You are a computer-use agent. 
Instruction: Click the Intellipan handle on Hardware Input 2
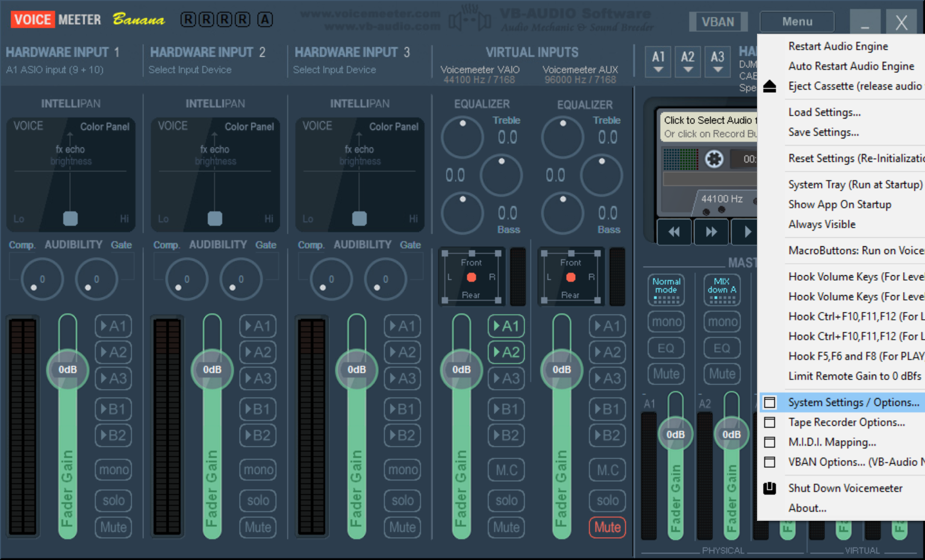point(215,218)
